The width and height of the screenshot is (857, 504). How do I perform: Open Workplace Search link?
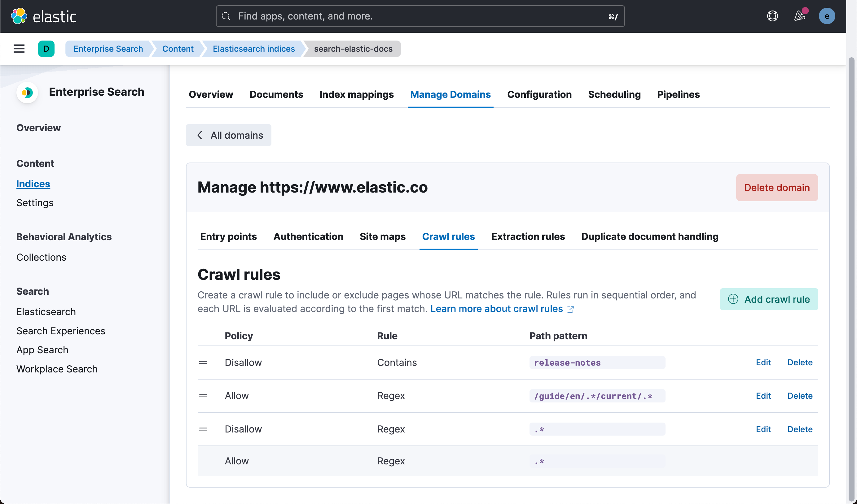tap(57, 369)
